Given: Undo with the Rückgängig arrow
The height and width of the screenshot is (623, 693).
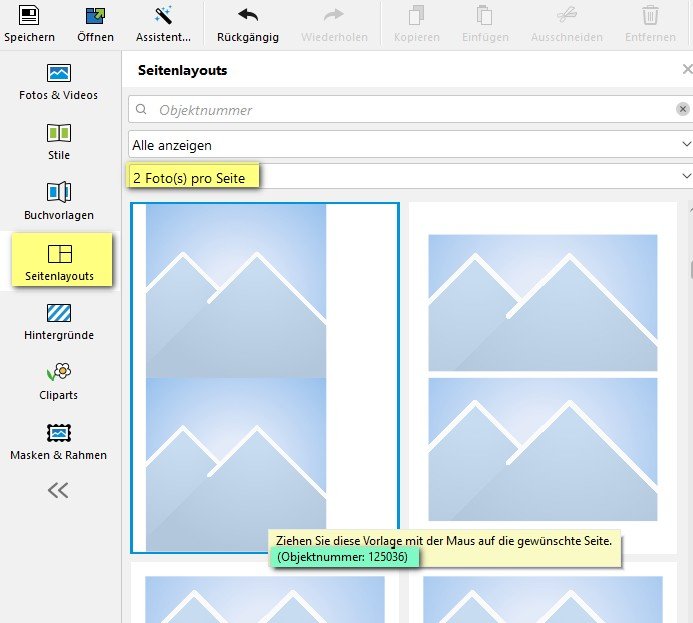Looking at the screenshot, I should [247, 16].
